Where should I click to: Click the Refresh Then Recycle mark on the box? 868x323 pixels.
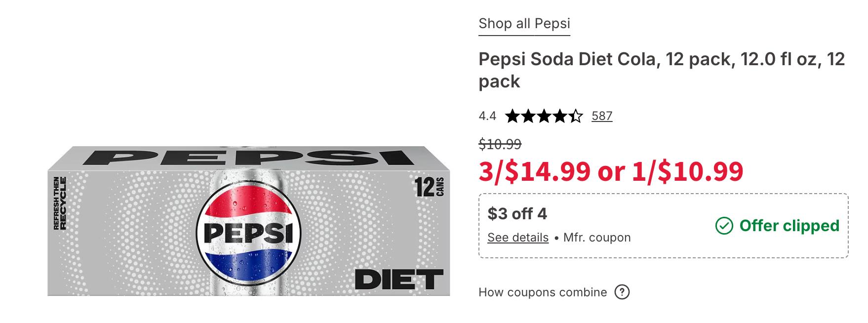point(60,203)
